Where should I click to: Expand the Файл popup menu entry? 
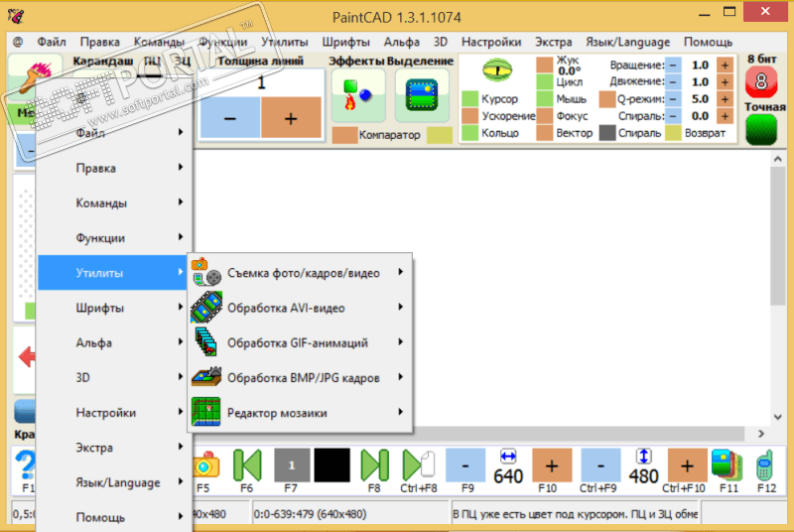pos(114,133)
